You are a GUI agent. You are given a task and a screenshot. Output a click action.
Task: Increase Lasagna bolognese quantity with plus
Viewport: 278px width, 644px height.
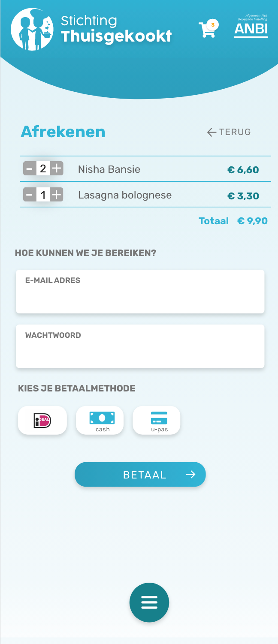(57, 196)
